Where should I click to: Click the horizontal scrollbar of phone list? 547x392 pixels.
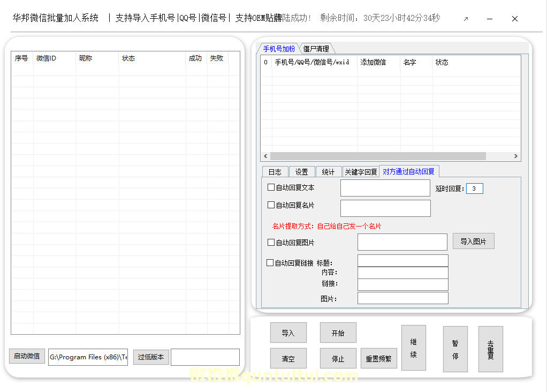pyautogui.click(x=378, y=156)
